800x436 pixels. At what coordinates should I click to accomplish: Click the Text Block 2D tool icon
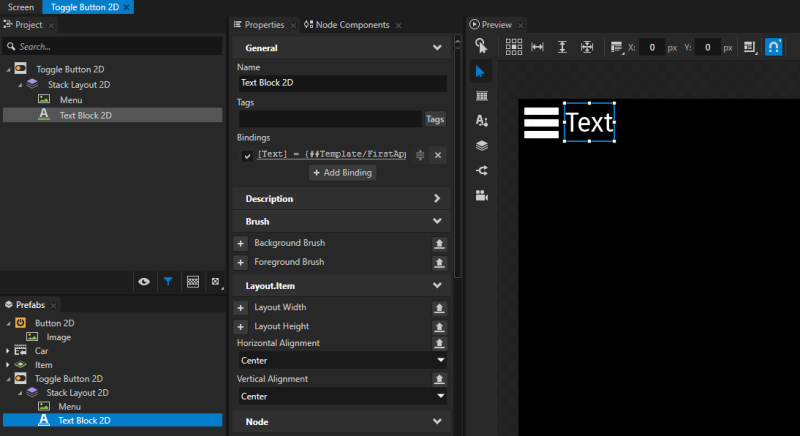(x=481, y=120)
